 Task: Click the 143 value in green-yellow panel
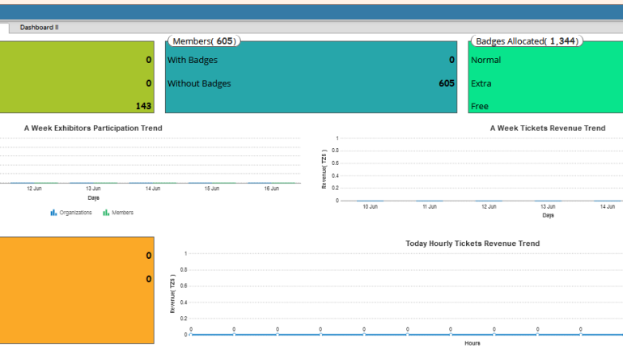pyautogui.click(x=143, y=106)
